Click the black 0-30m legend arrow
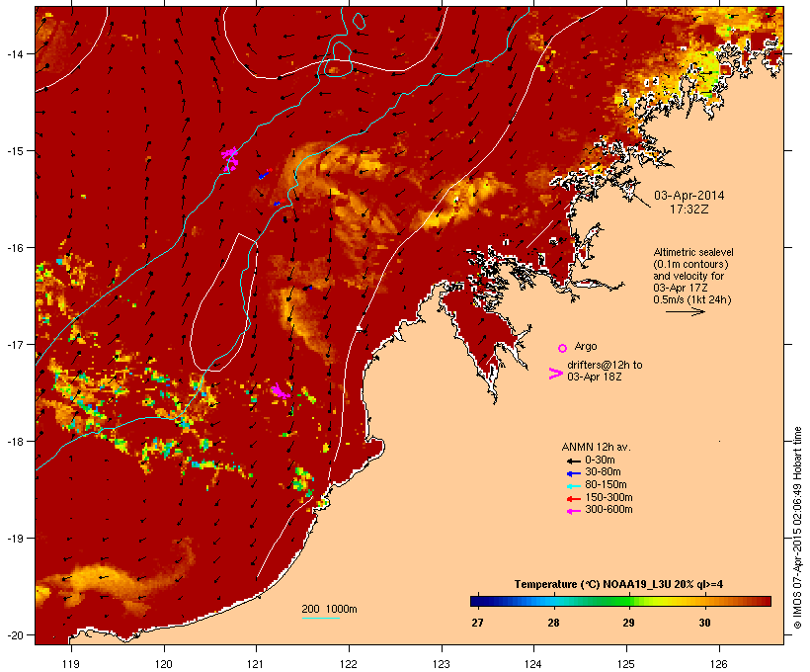This screenshot has width=810, height=672. (573, 461)
